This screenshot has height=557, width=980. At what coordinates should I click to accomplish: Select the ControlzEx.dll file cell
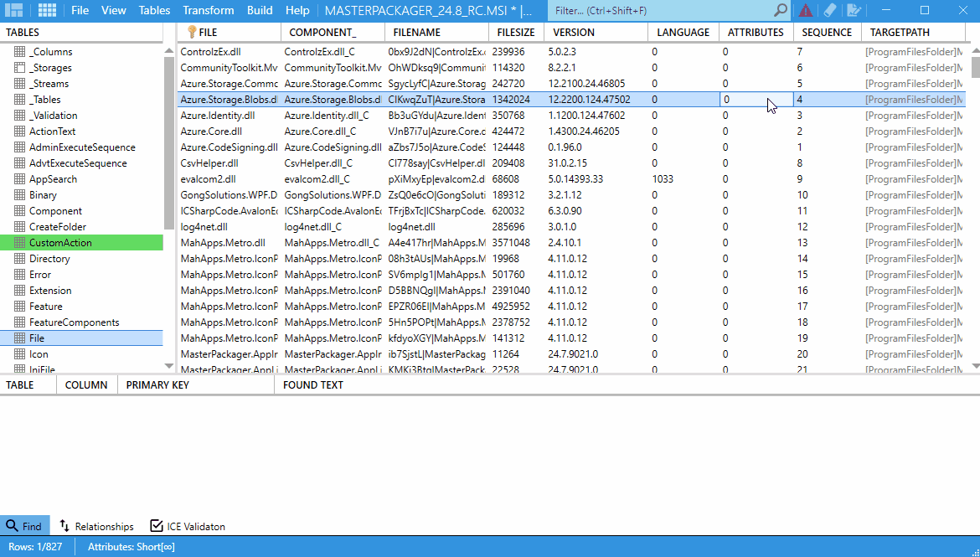tap(229, 52)
